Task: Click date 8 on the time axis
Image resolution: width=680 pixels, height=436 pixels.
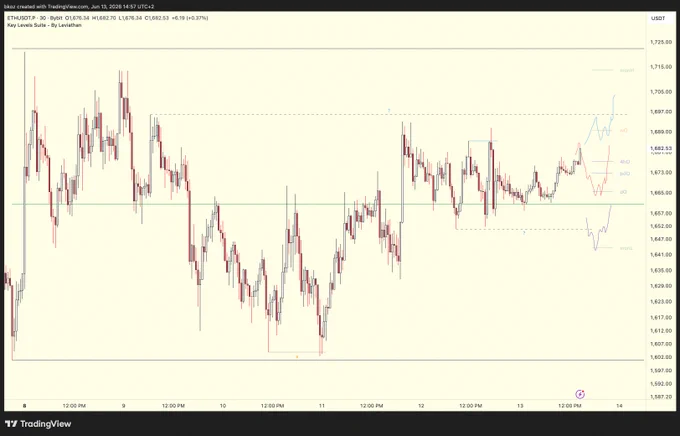Action: [24, 406]
